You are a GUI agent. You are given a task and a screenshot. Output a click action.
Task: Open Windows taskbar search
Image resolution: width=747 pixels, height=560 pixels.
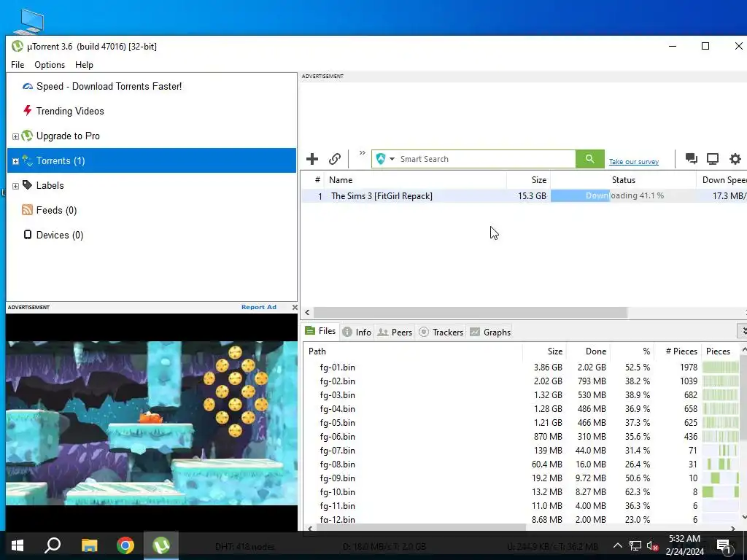coord(53,545)
